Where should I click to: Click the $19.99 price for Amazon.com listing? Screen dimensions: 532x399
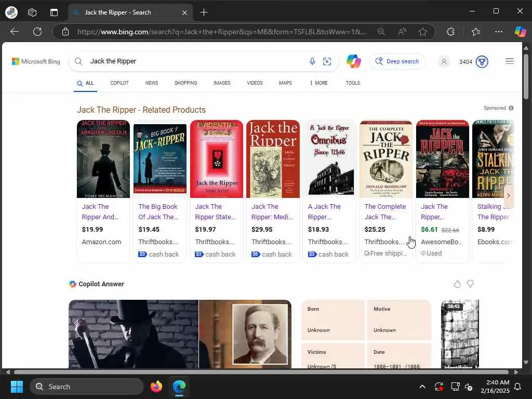(x=92, y=229)
